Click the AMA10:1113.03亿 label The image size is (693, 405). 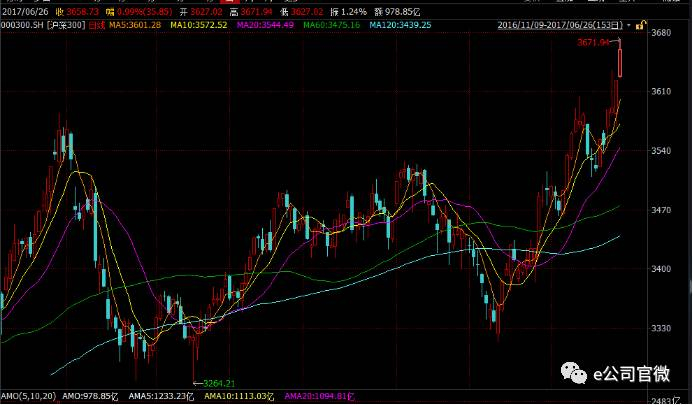coord(239,396)
